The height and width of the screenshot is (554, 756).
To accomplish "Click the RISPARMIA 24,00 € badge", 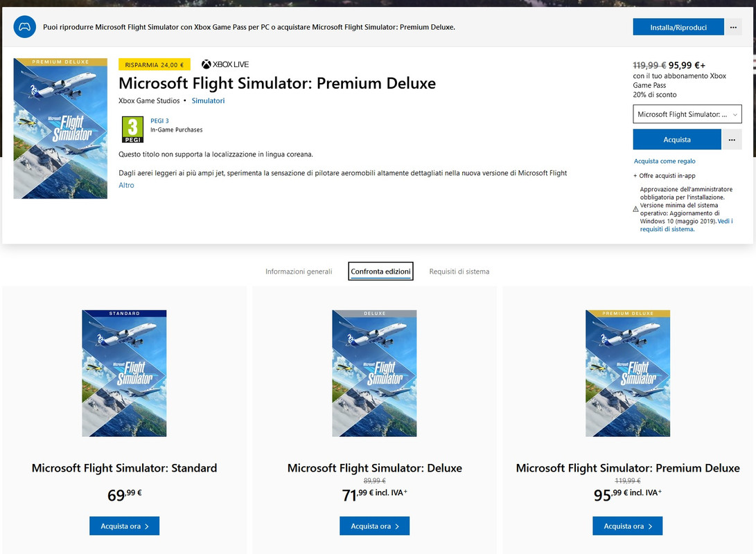I will (x=155, y=64).
